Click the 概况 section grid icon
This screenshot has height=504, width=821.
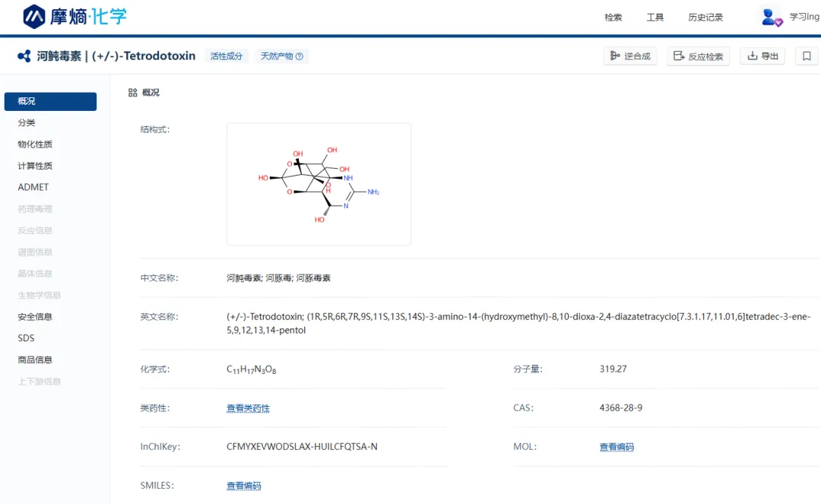pos(133,93)
